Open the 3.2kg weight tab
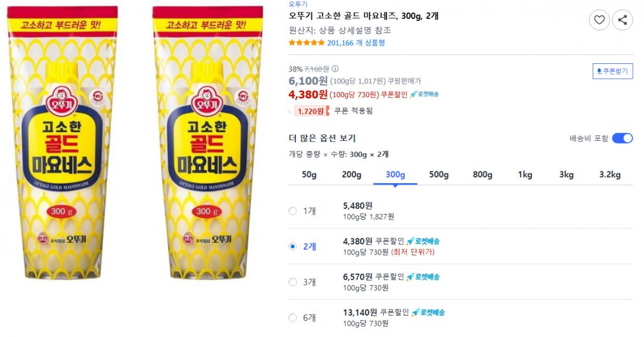The image size is (644, 337). 610,175
